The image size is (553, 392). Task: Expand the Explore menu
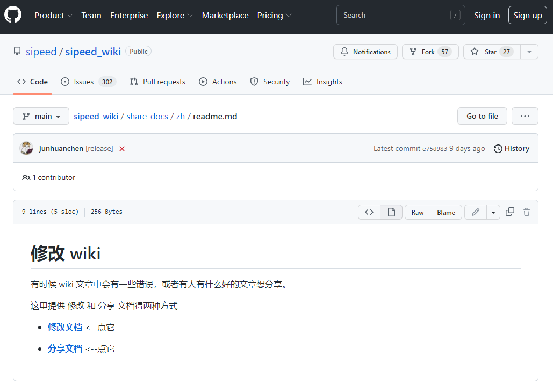click(175, 16)
